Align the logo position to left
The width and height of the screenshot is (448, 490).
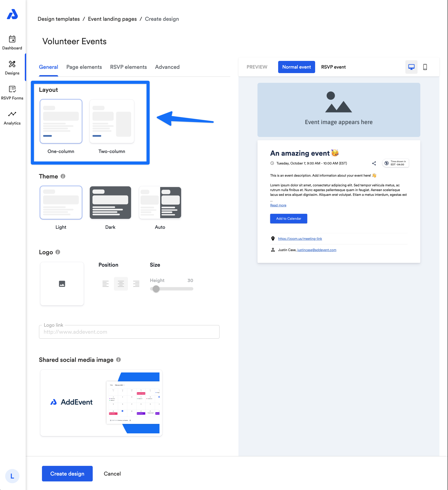click(x=105, y=284)
